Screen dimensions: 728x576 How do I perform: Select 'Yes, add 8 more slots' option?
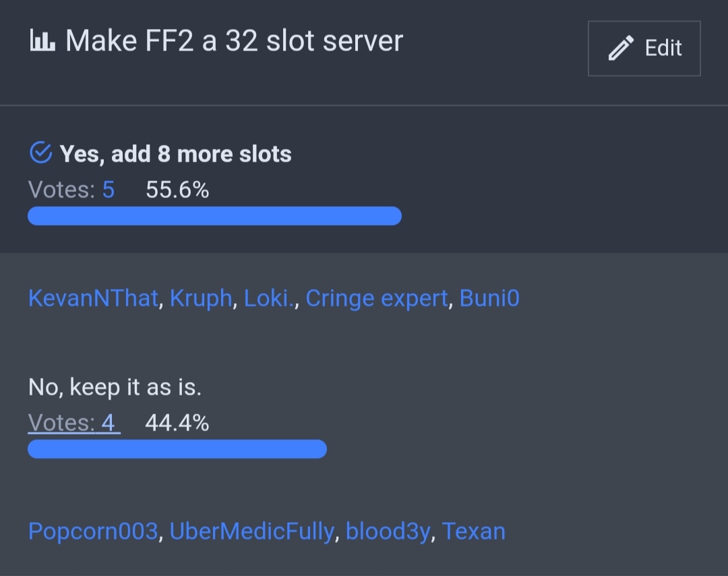click(x=175, y=154)
